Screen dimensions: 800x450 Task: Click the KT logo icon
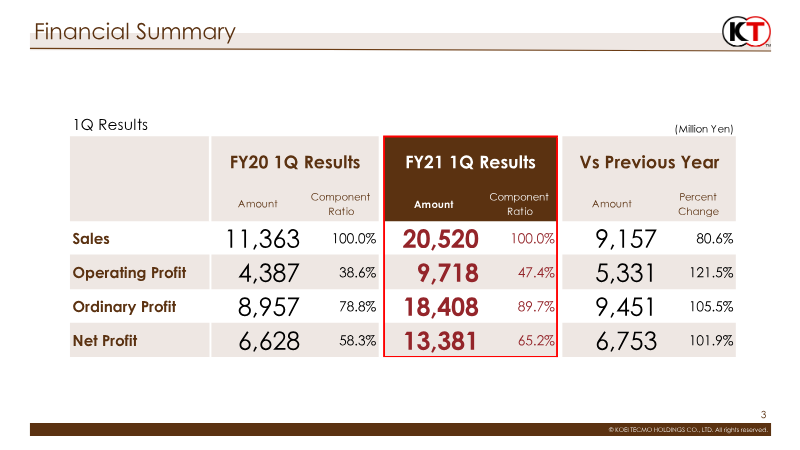746,32
